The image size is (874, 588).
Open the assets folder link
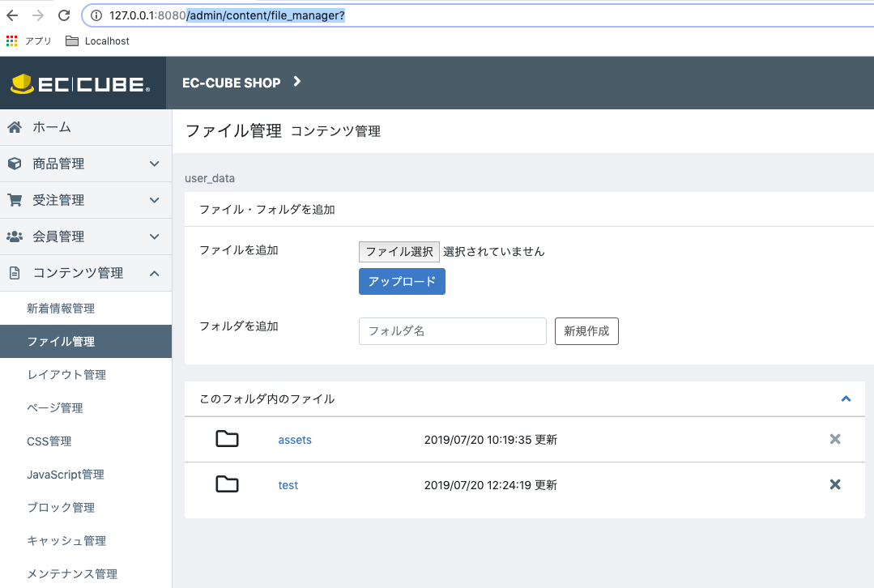[295, 440]
